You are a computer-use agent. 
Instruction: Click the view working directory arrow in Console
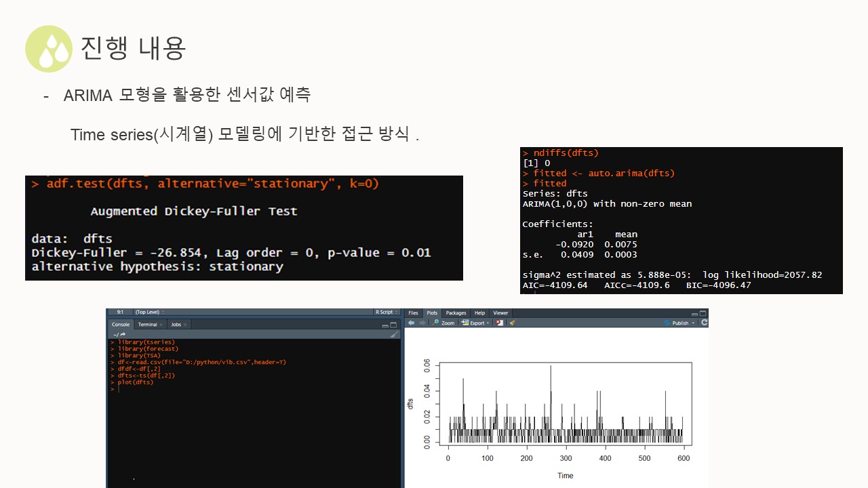pos(123,334)
